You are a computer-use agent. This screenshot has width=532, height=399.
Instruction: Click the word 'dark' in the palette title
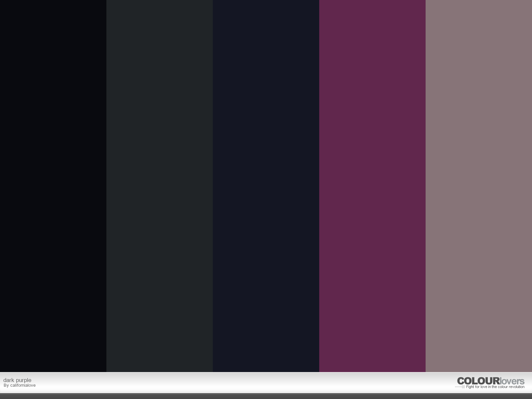click(x=9, y=380)
